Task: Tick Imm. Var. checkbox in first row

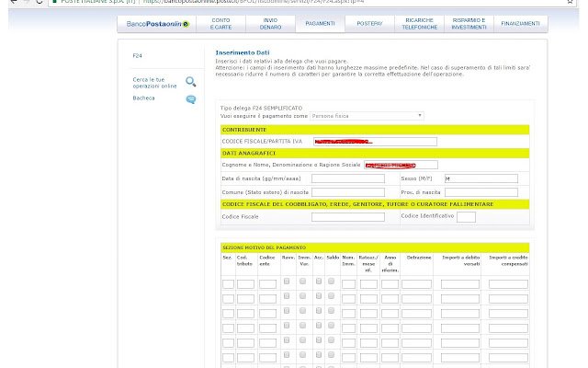Action: (x=302, y=282)
